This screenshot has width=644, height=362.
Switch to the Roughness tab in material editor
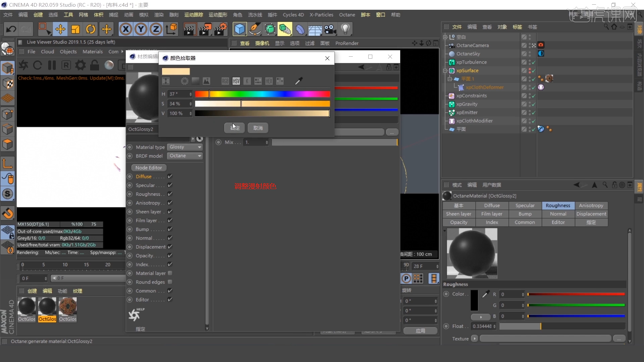[x=558, y=205]
